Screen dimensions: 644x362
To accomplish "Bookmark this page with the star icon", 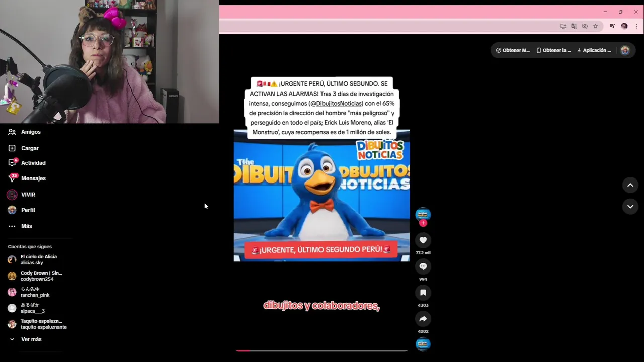I will point(596,26).
